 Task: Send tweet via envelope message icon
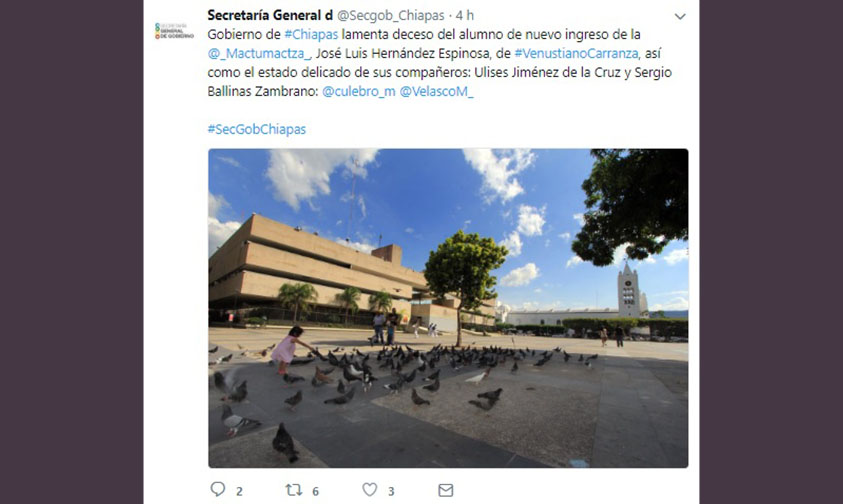pyautogui.click(x=446, y=490)
